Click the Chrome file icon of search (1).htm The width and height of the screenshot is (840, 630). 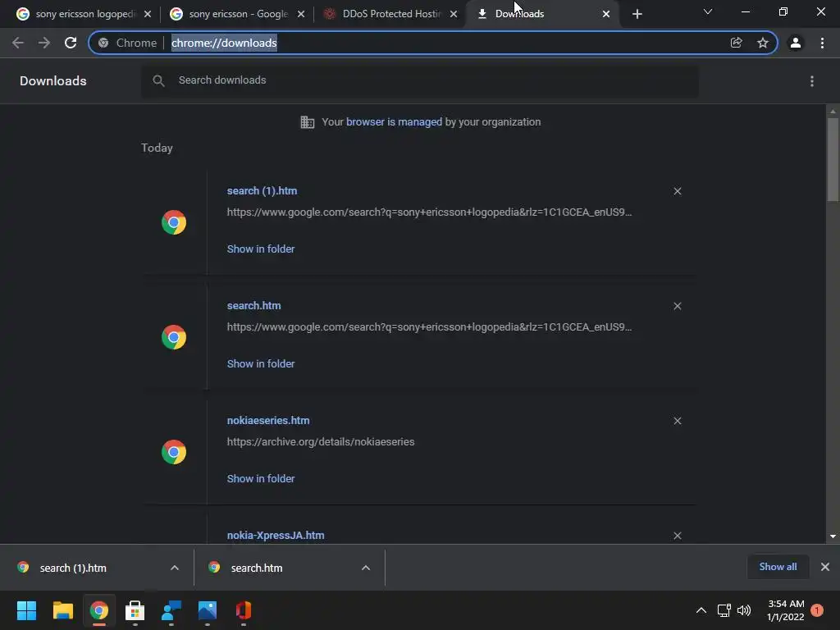[174, 222]
